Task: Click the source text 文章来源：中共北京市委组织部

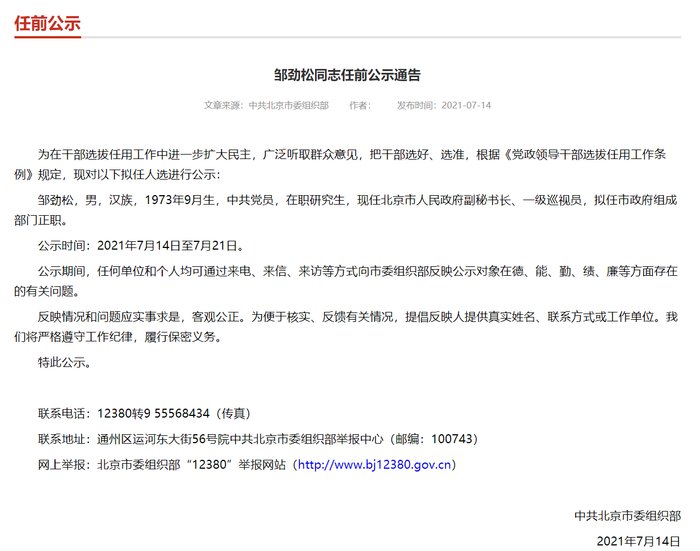Action: (266, 105)
